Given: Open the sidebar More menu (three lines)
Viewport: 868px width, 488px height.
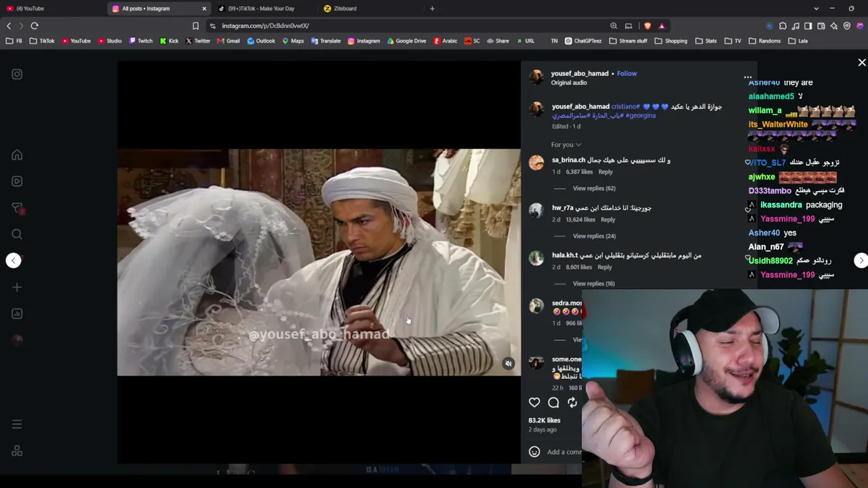Looking at the screenshot, I should pyautogui.click(x=17, y=424).
